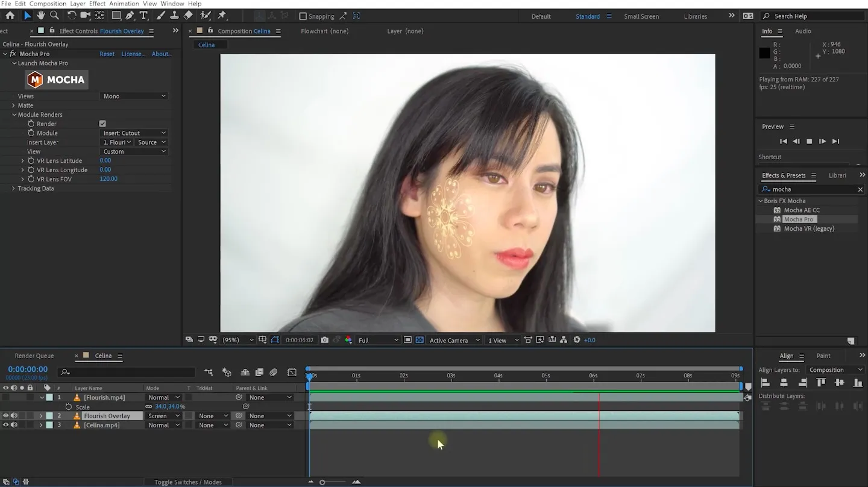Hide the Flourish Overlay layer video
This screenshot has height=487, width=868.
(x=5, y=416)
